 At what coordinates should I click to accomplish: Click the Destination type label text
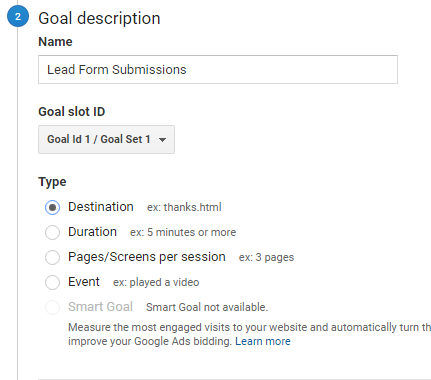coord(101,207)
